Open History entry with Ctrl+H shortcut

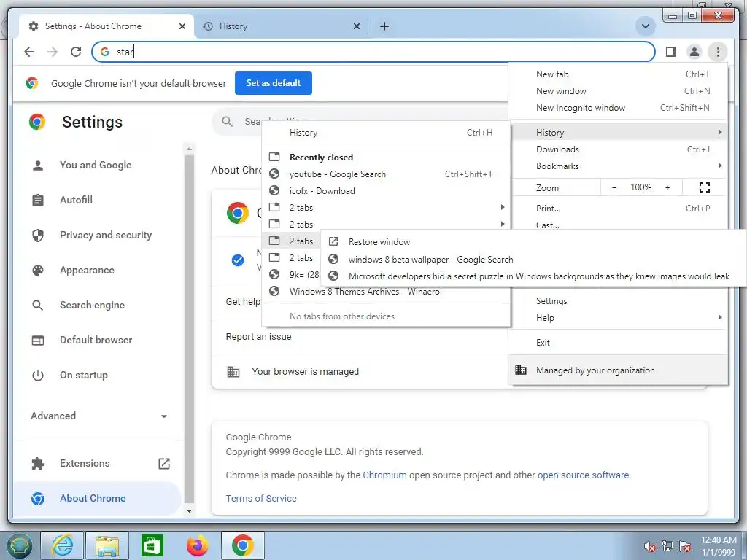386,133
